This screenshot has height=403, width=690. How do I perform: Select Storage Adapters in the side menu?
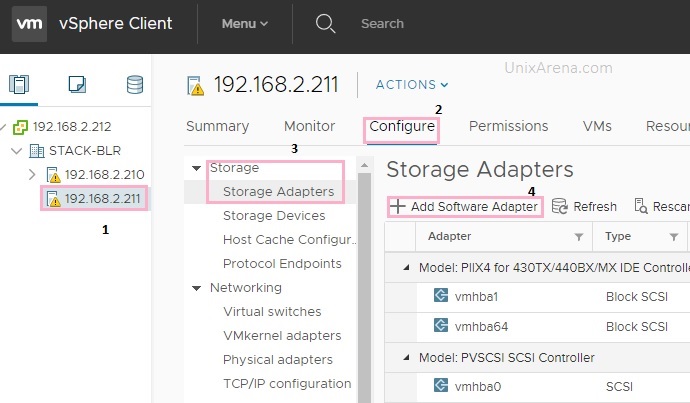pyautogui.click(x=279, y=192)
